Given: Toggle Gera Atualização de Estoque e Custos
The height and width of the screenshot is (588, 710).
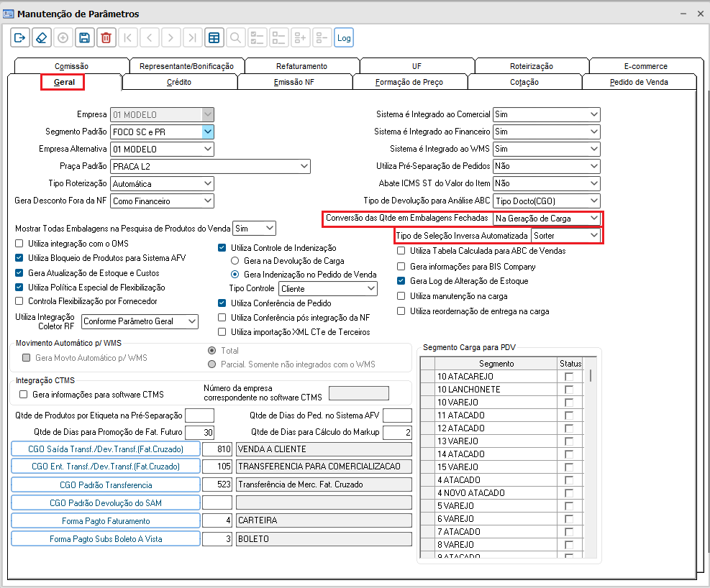Looking at the screenshot, I should tap(19, 272).
